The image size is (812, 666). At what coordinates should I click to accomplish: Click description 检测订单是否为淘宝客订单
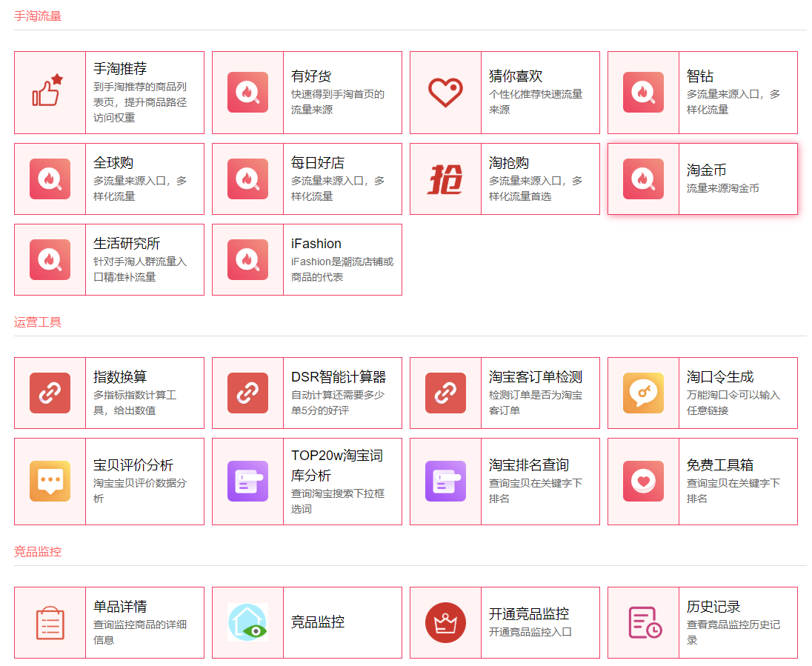(x=536, y=402)
